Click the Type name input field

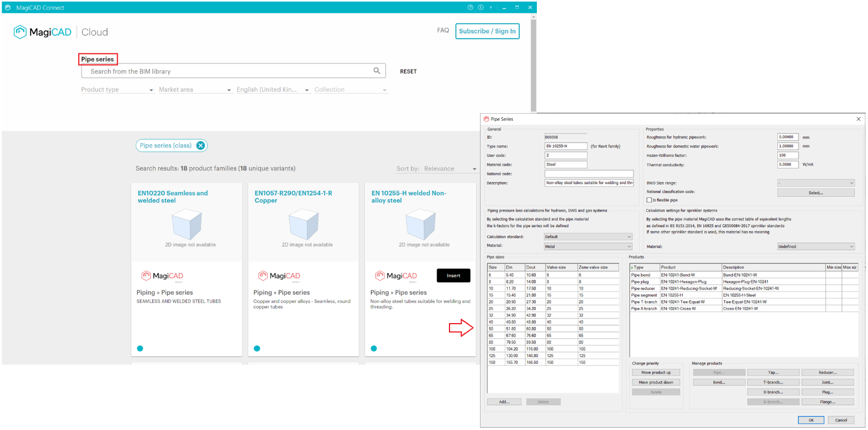point(566,147)
